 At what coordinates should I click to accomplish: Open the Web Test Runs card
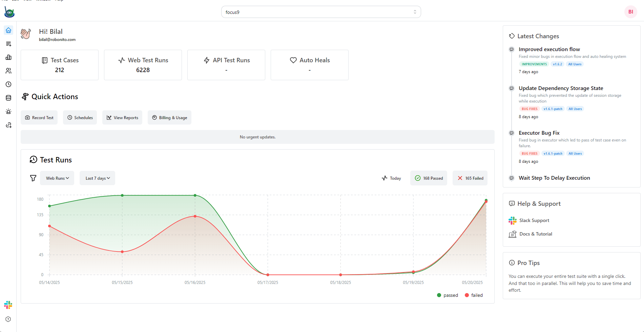click(143, 65)
